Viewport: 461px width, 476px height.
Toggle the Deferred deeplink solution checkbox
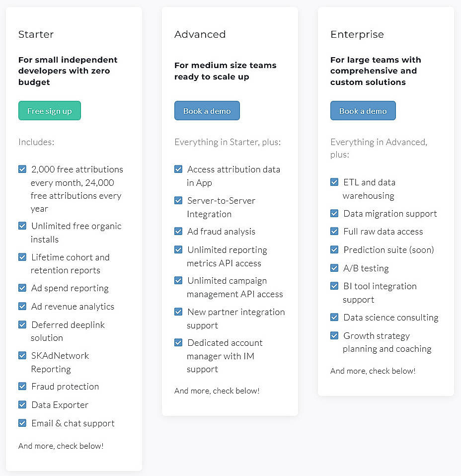click(x=22, y=324)
